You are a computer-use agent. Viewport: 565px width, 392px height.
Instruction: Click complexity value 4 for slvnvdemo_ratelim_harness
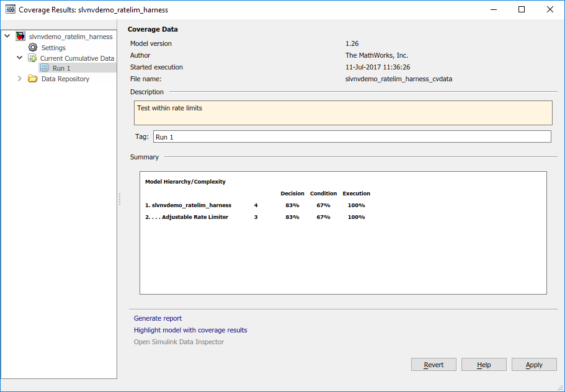tap(256, 205)
